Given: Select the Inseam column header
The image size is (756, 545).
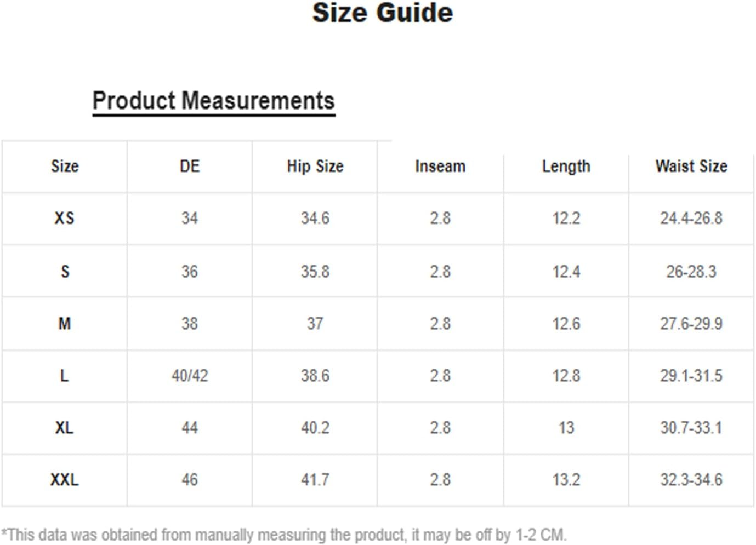Looking at the screenshot, I should 440,166.
